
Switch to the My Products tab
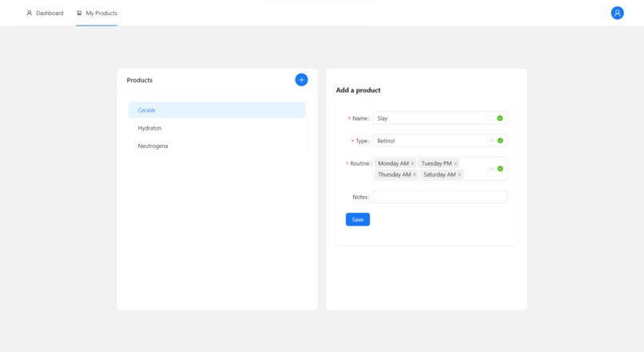click(97, 13)
